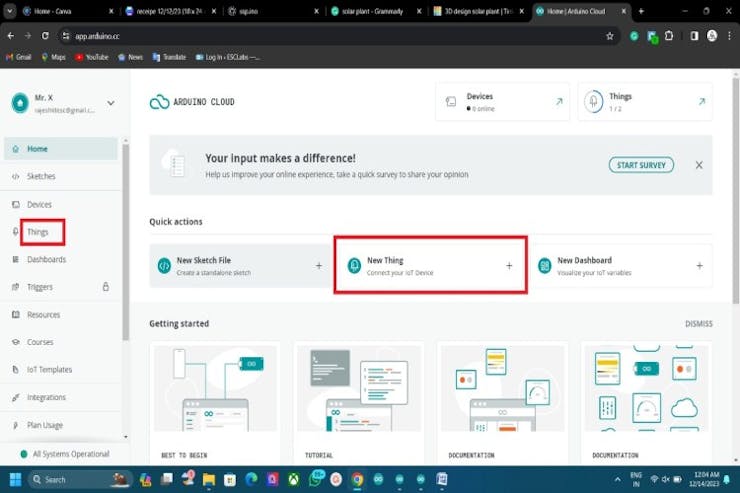Switch to 3D design solar plant tab
Screen dimensions: 740x493
479,11
